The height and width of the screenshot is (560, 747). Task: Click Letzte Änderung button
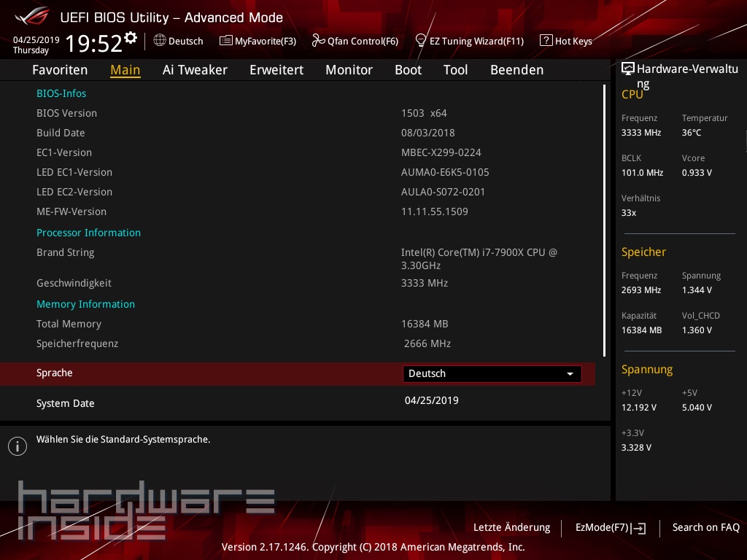(511, 528)
